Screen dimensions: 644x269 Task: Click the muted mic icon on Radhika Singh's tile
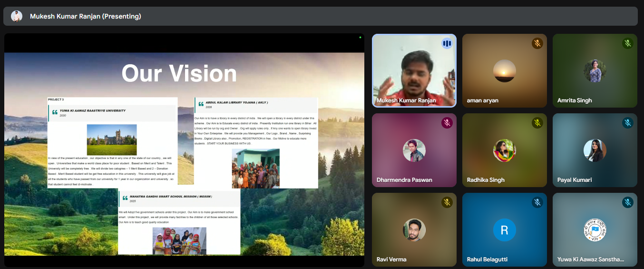tap(537, 123)
